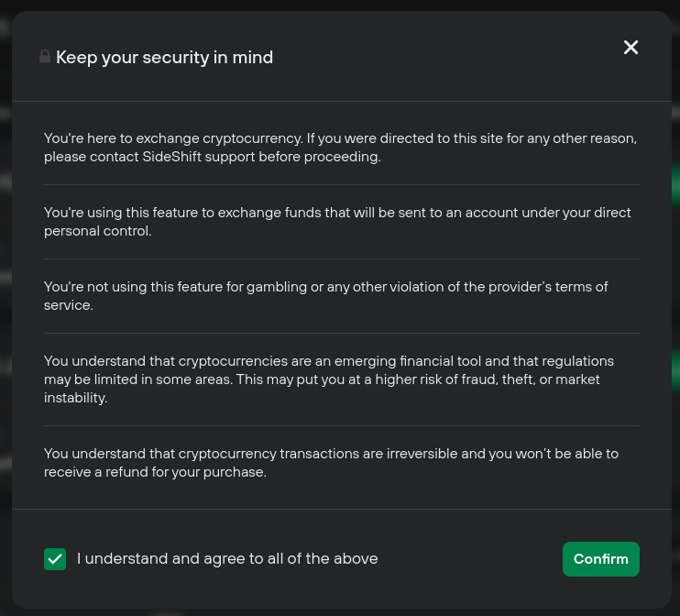Uncheck the green agreement checkbox
Screen dimensions: 680x616
[x=55, y=559]
